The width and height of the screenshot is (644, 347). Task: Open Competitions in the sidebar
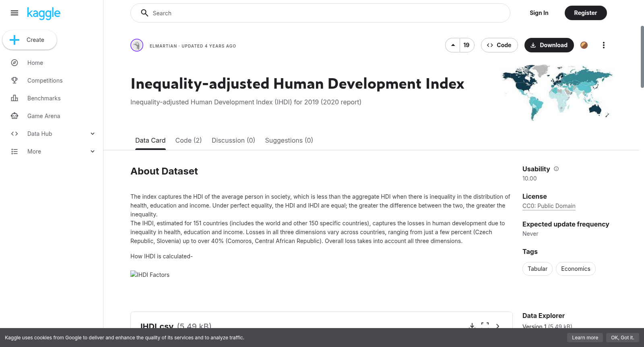[x=45, y=81]
